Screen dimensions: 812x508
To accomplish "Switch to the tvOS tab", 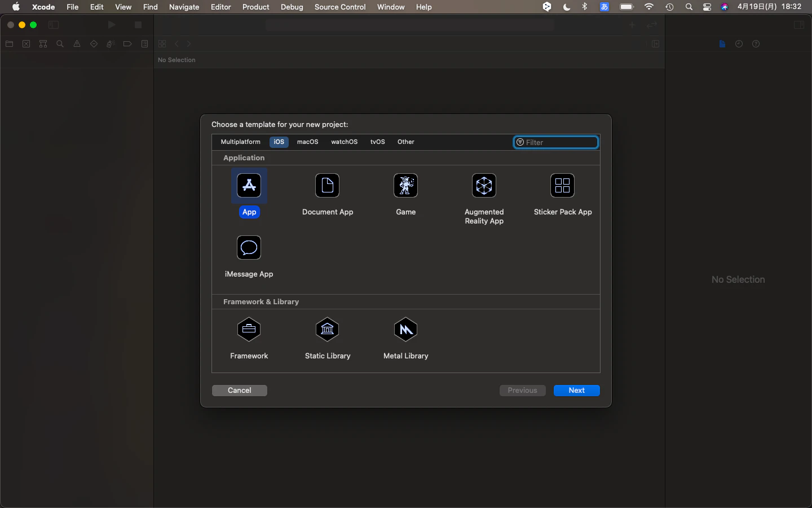I will click(x=378, y=142).
